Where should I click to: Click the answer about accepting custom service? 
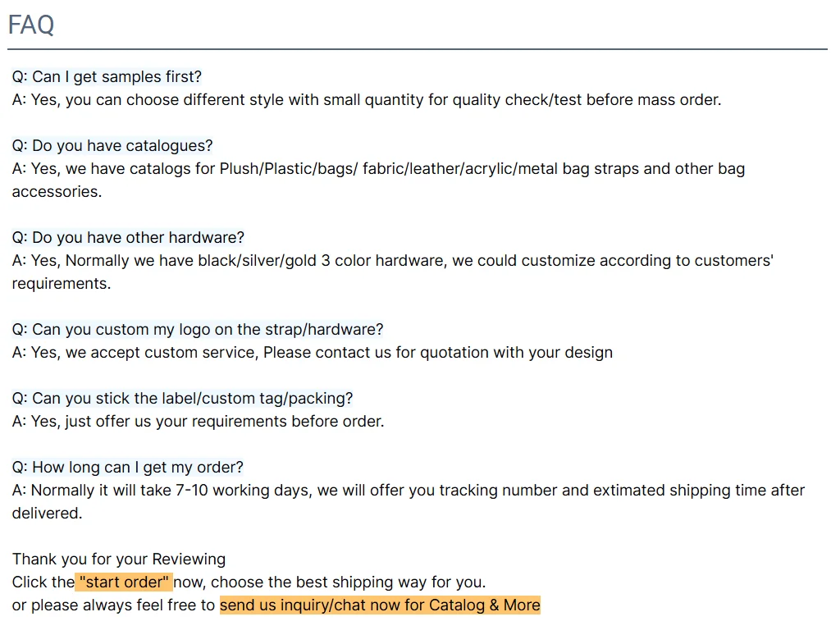[x=313, y=352]
